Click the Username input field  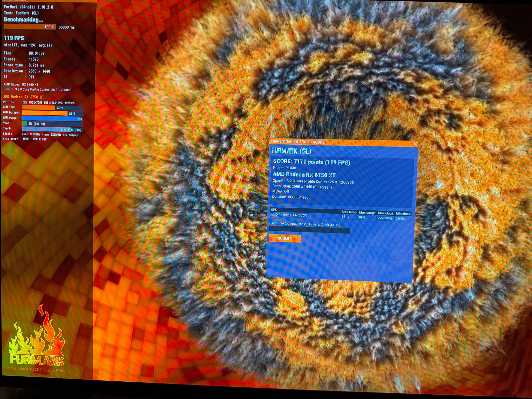[309, 230]
